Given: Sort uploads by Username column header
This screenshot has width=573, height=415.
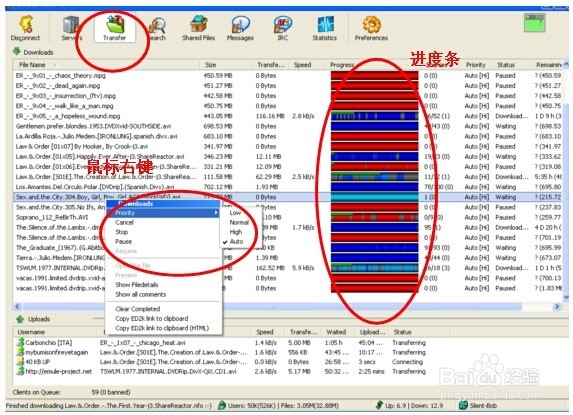Looking at the screenshot, I should coord(56,332).
